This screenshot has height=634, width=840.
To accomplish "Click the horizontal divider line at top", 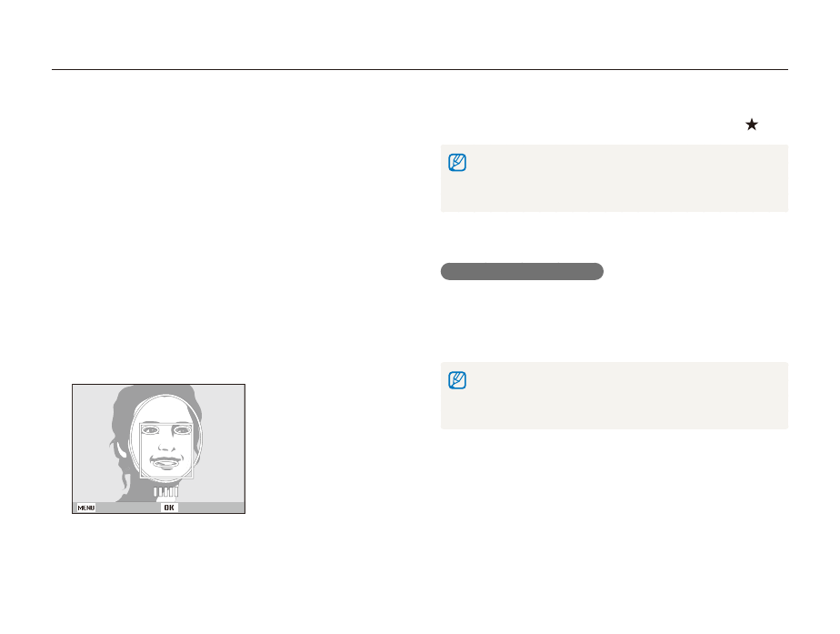I will coord(419,70).
